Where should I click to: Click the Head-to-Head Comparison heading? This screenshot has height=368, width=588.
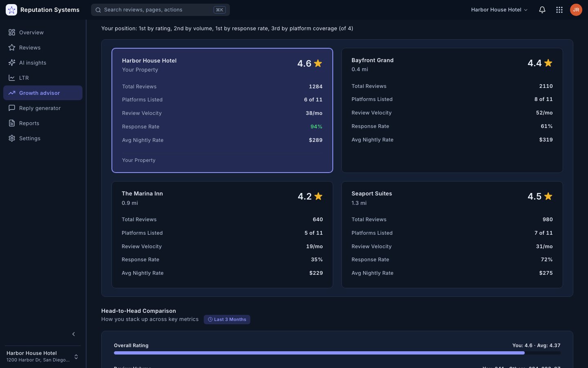click(x=138, y=311)
